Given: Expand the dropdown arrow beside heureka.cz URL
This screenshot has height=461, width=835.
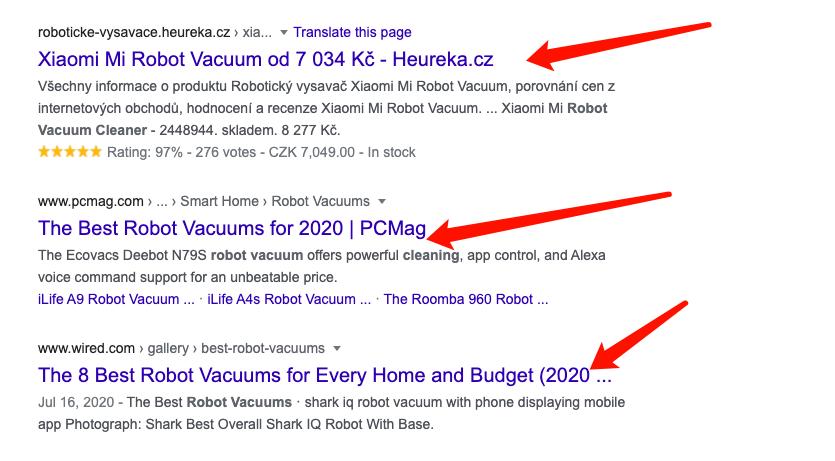Looking at the screenshot, I should coord(284,33).
